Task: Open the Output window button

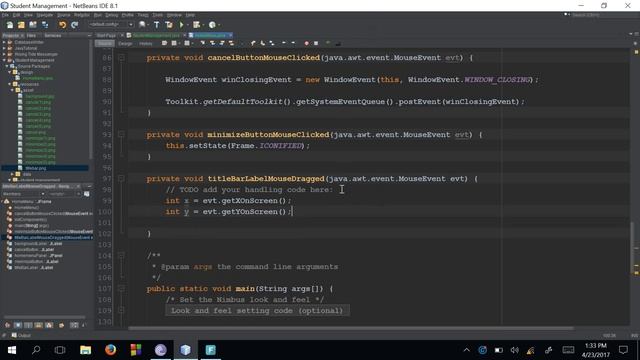Action: [21, 336]
